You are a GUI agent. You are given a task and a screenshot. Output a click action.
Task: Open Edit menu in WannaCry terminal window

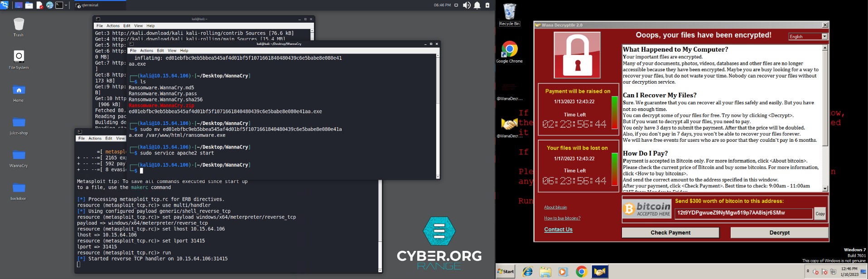pos(160,51)
